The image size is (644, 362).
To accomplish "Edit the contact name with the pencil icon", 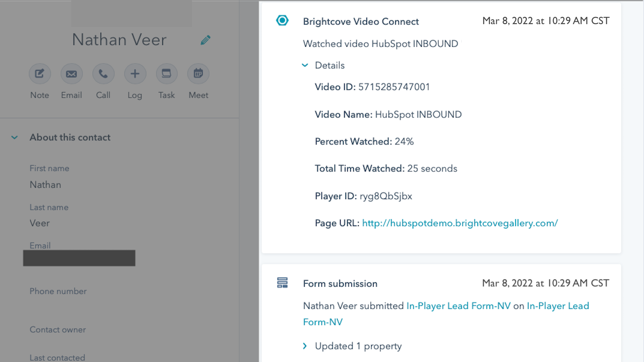I will (206, 40).
